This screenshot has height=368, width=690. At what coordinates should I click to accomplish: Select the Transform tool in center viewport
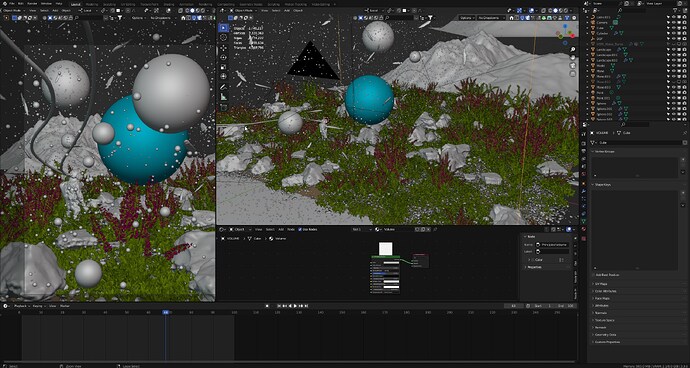pos(224,77)
